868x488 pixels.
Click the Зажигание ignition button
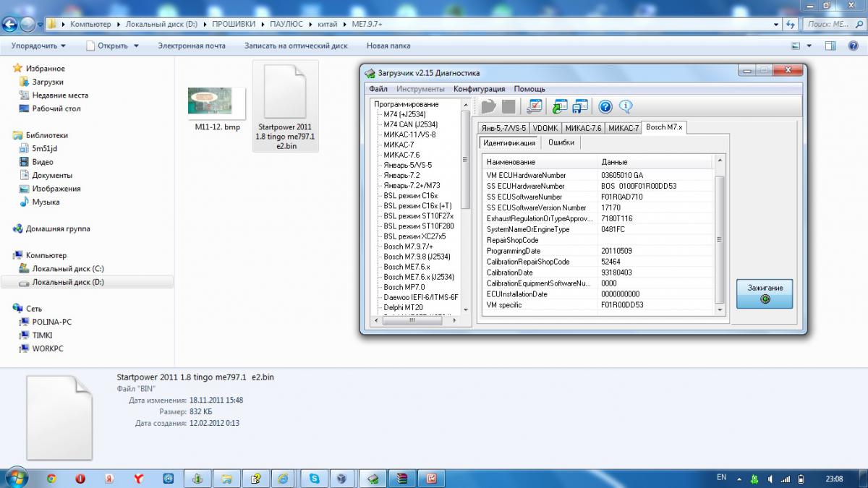pos(765,293)
